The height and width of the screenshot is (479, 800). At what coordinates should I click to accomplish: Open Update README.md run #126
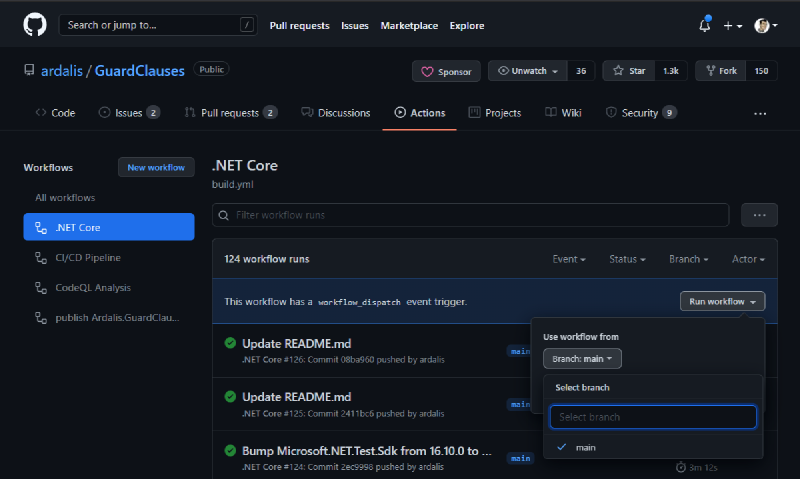tap(296, 343)
